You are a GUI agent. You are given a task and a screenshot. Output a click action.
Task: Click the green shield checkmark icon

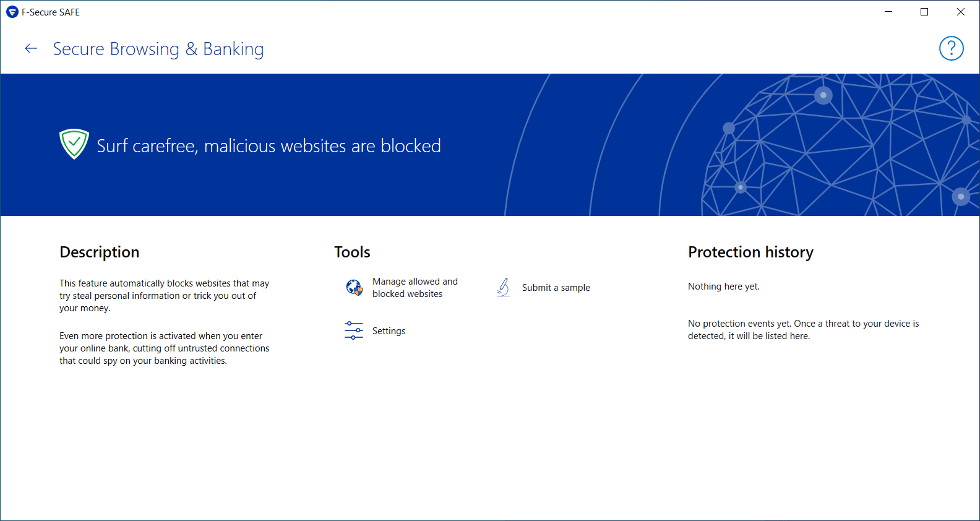[74, 144]
